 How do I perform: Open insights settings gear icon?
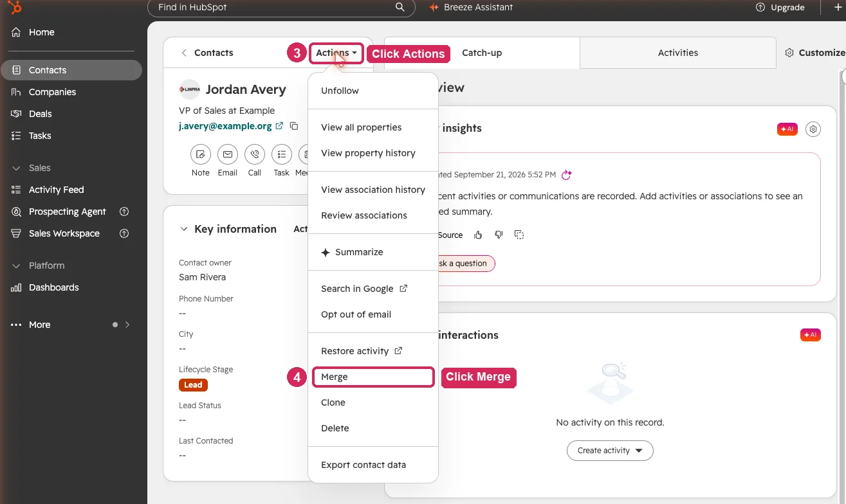pos(813,129)
